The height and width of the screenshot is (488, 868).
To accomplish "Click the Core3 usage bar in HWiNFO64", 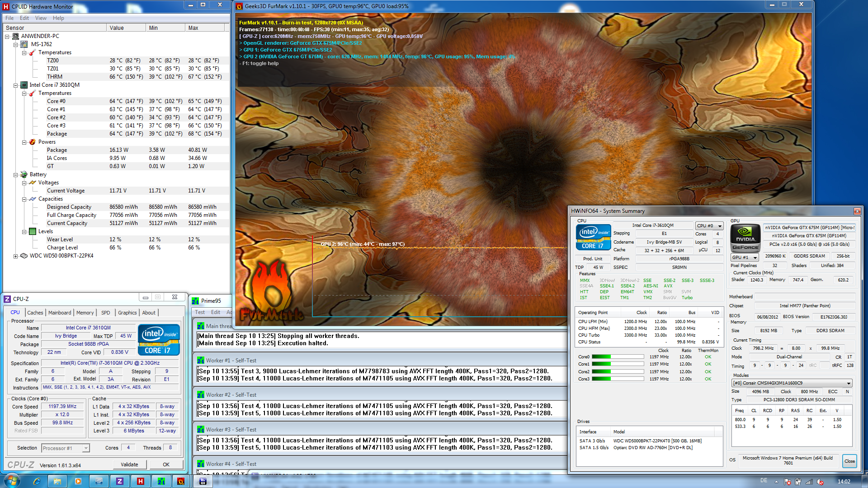I will pos(618,379).
